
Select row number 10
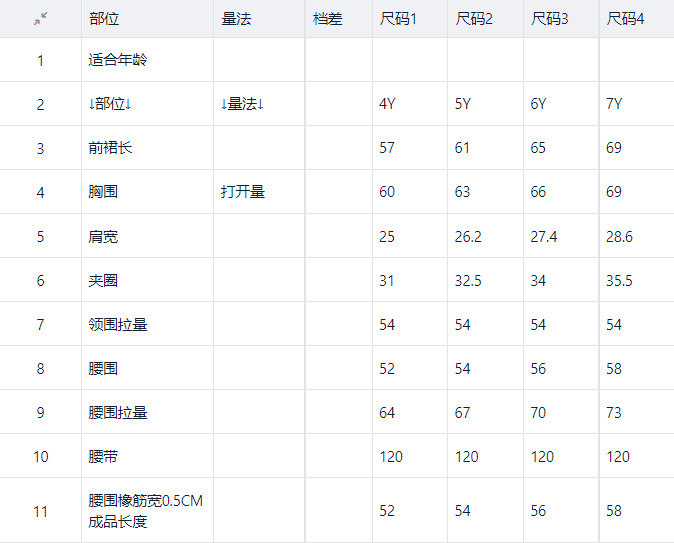click(40, 456)
